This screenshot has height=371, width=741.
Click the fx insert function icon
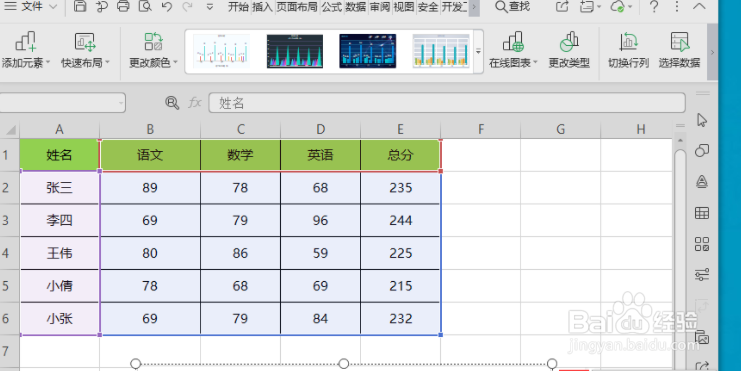195,103
